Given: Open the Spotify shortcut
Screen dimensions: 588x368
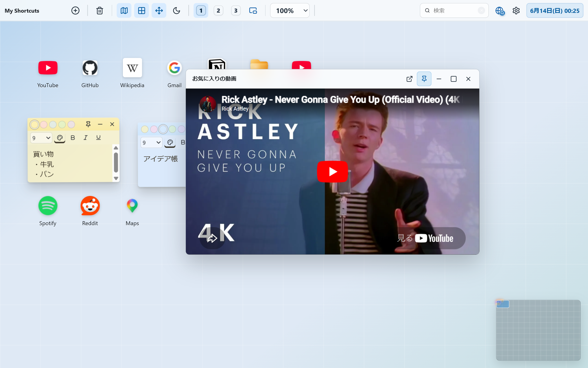Looking at the screenshot, I should [48, 211].
